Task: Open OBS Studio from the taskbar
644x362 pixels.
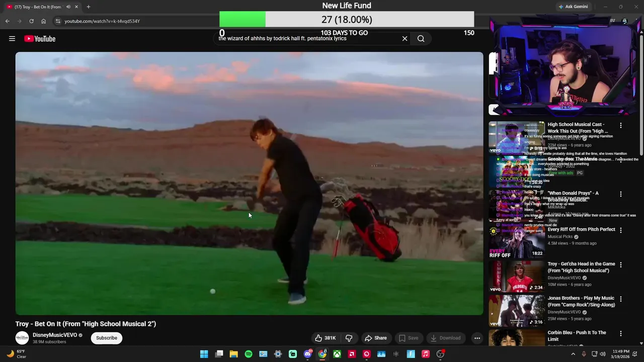Action: (440, 354)
